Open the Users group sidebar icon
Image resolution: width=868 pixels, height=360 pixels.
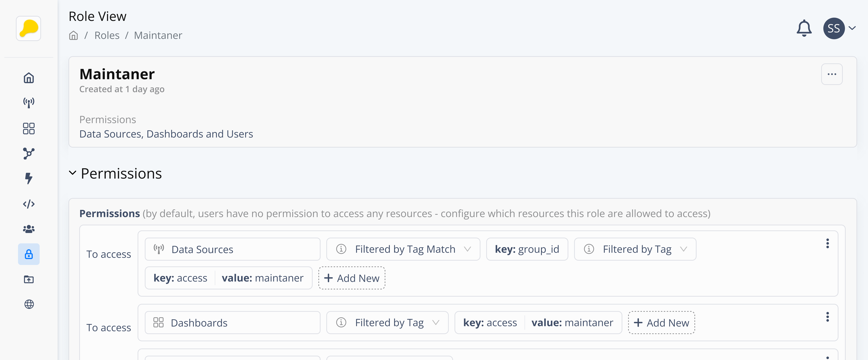click(29, 229)
